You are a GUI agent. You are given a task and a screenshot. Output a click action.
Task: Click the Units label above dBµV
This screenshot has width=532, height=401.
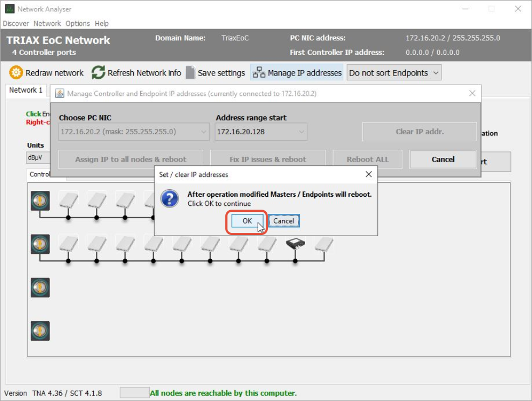(x=36, y=145)
